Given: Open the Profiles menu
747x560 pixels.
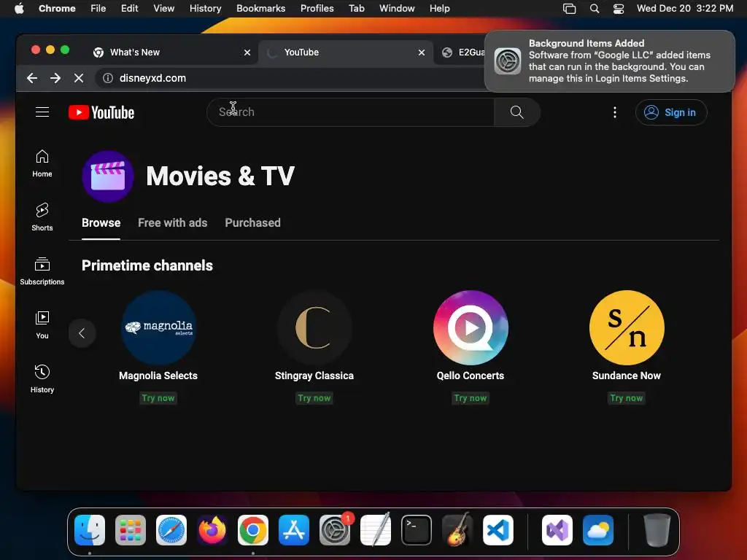Looking at the screenshot, I should (x=317, y=9).
